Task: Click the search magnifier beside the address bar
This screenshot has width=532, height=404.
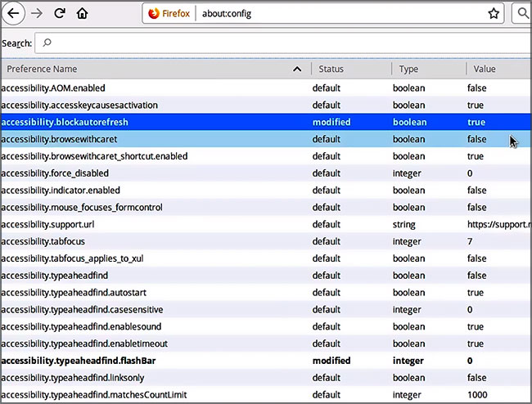Action: click(523, 14)
